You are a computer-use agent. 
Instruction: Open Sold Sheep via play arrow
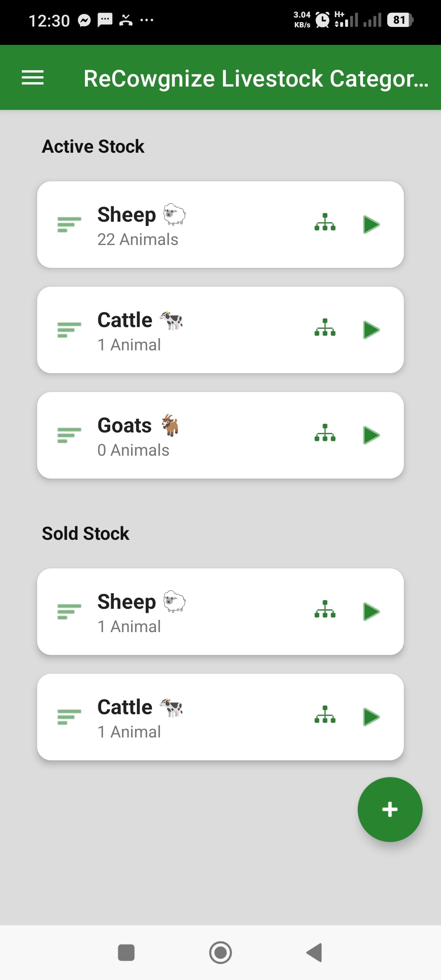coord(371,612)
